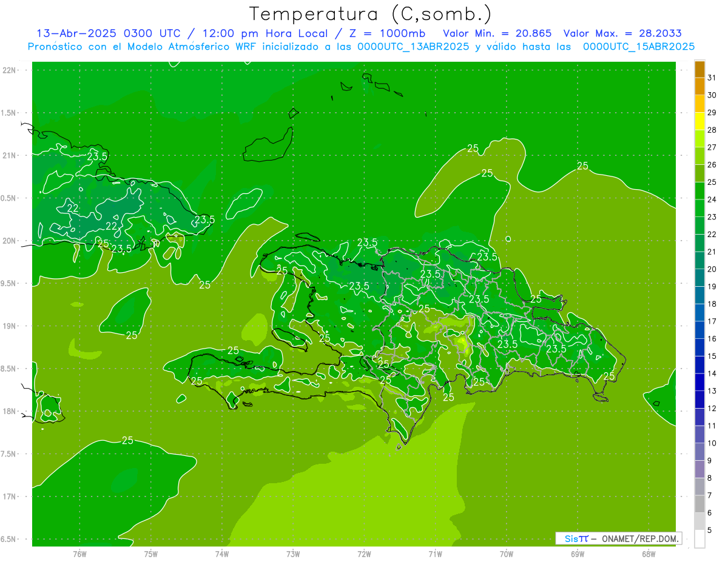Image resolution: width=728 pixels, height=562 pixels.
Task: Pick the legend color between 13 and 14
Action: 699,383
